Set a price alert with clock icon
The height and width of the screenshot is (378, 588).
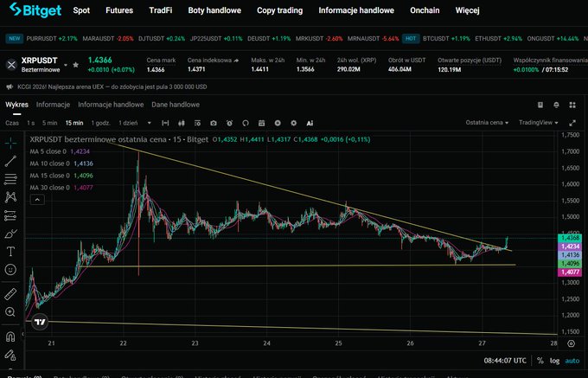coord(229,123)
